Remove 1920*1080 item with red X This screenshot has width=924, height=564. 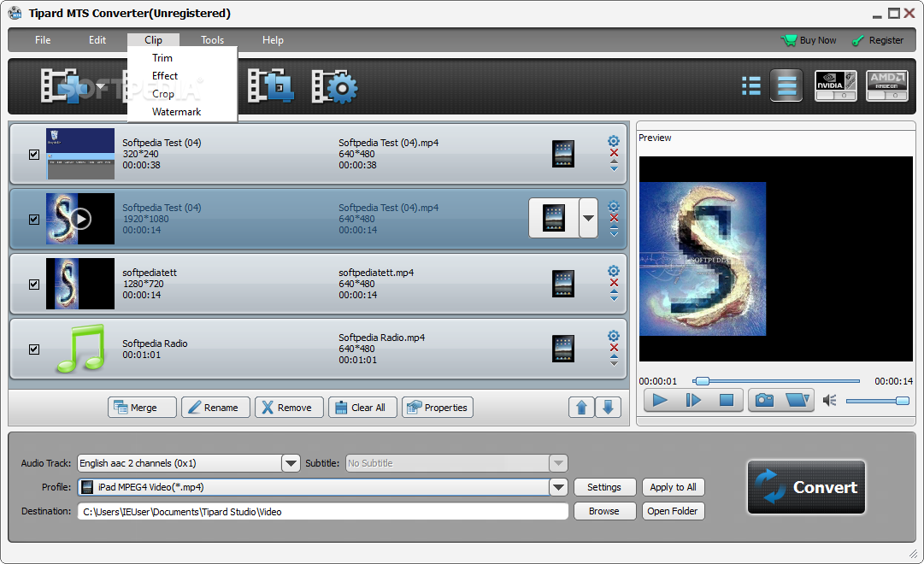tap(614, 217)
